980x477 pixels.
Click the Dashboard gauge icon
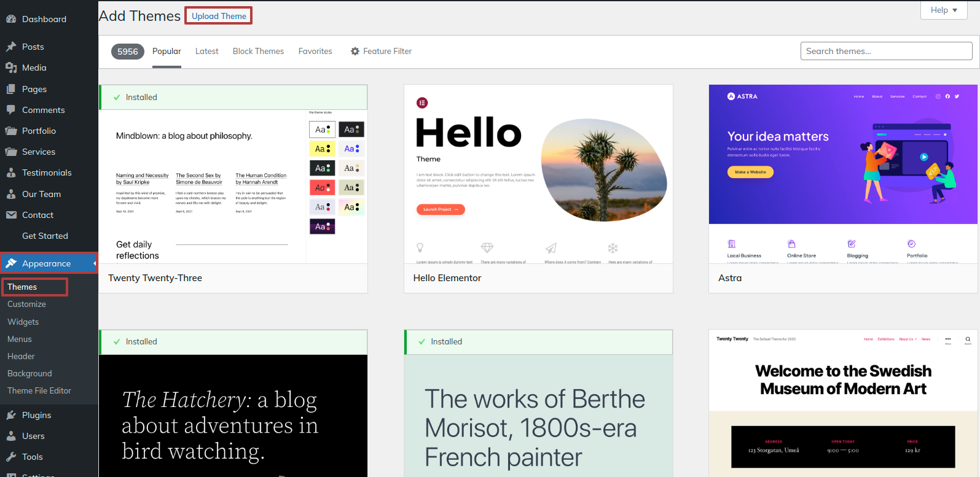coord(11,19)
